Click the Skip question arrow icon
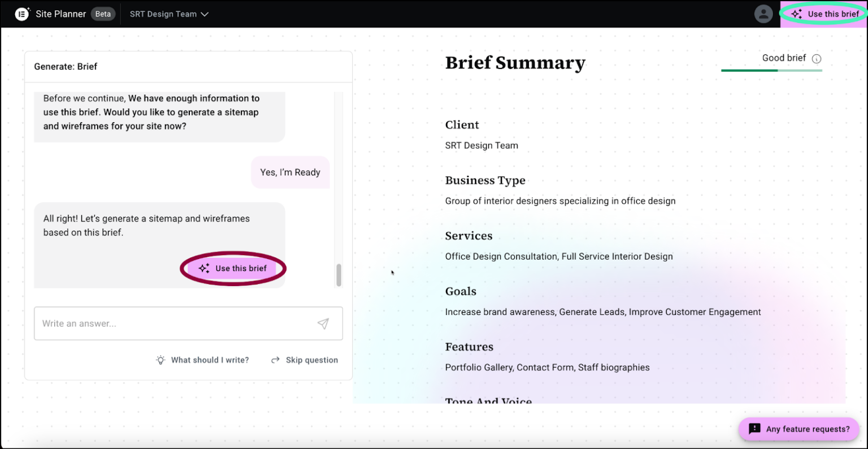 tap(275, 360)
